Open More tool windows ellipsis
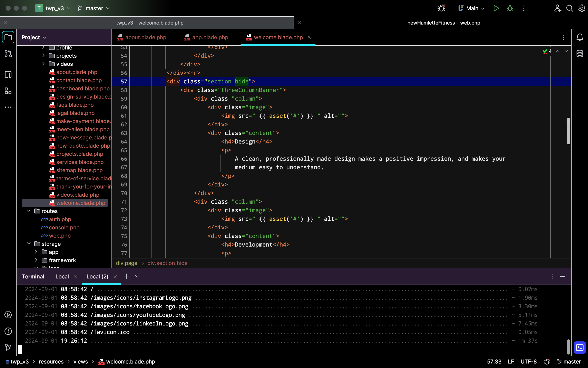The width and height of the screenshot is (588, 368). click(x=8, y=107)
